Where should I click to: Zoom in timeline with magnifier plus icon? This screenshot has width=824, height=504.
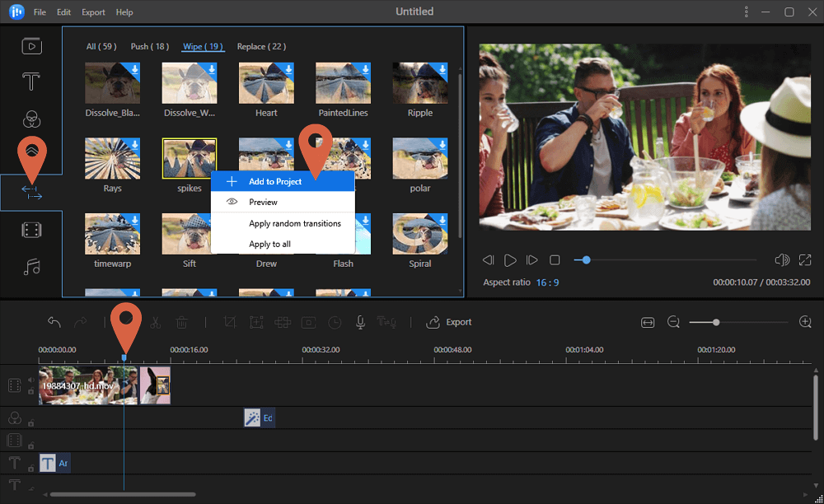point(805,322)
